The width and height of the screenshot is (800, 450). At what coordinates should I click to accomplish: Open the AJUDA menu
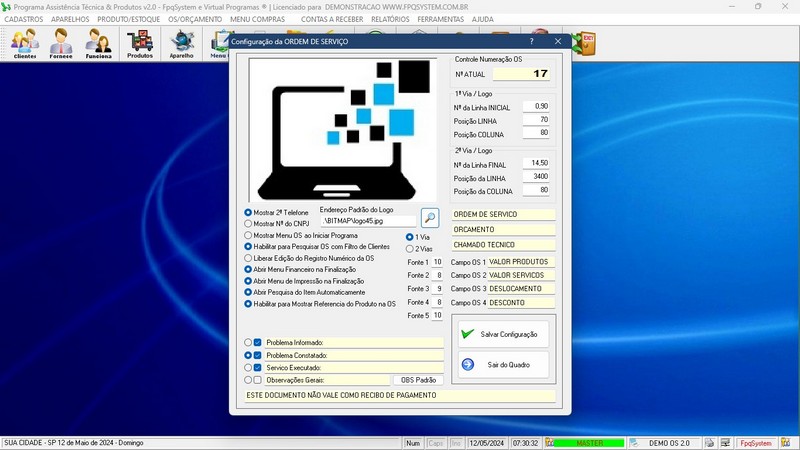point(483,19)
